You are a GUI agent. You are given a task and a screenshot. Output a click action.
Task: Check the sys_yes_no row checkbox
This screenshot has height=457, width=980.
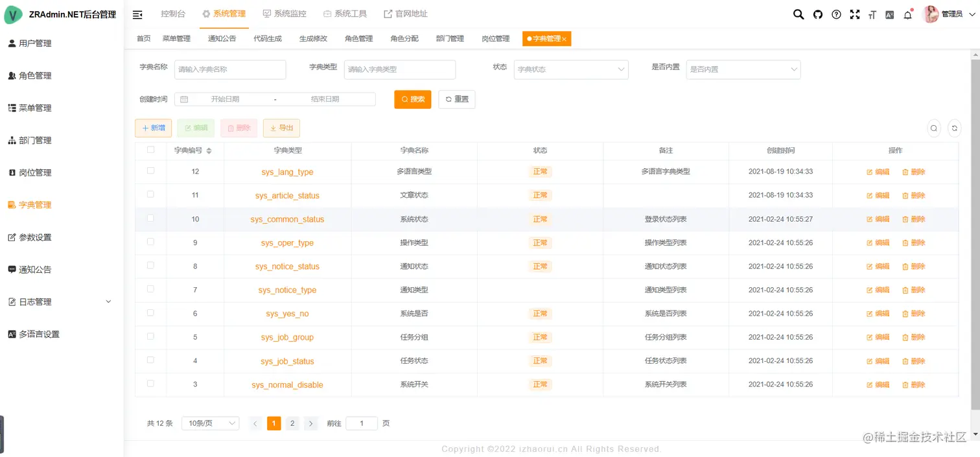[151, 312]
